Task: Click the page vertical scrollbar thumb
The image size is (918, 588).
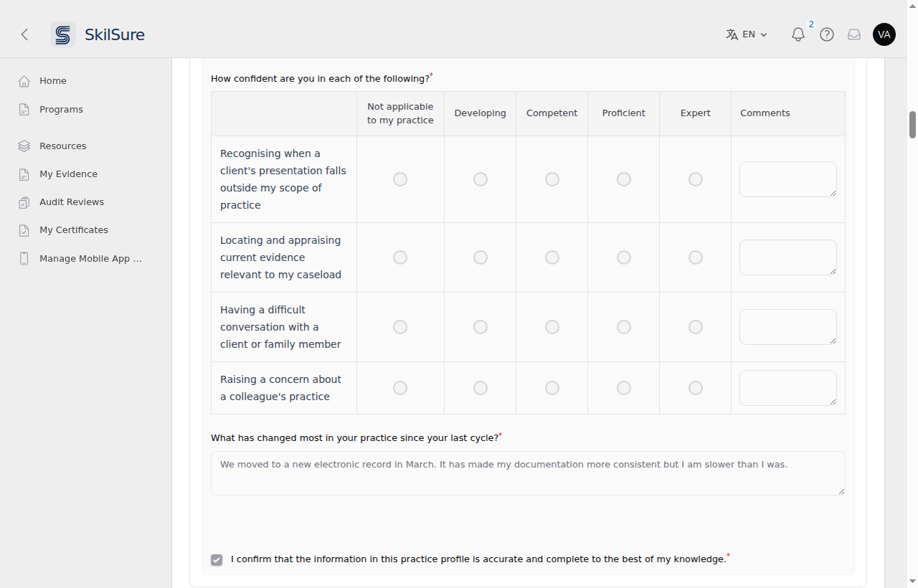Action: pos(912,125)
